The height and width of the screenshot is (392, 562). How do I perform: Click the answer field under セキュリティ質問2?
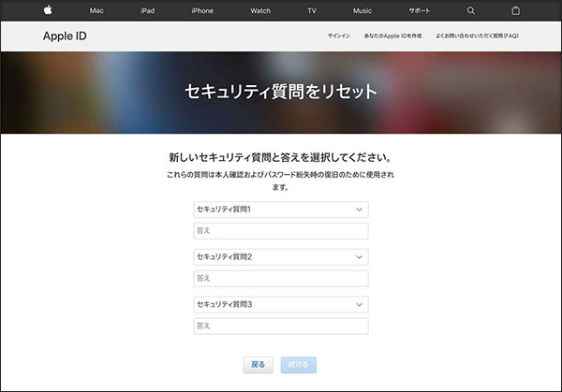click(281, 279)
